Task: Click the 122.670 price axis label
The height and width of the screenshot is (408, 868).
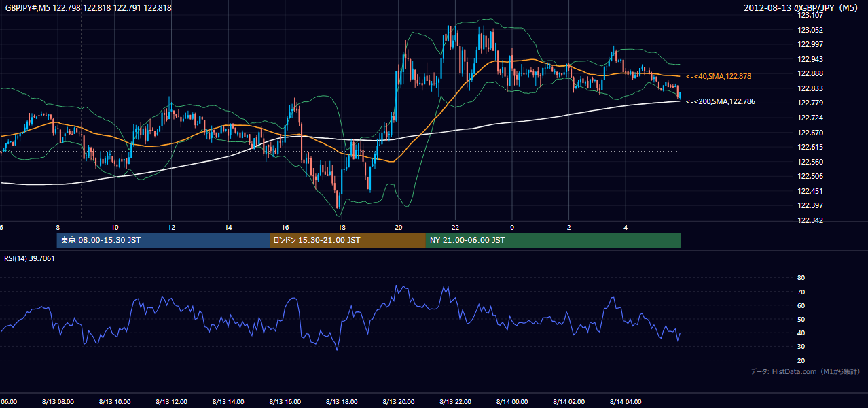Action: (x=810, y=133)
